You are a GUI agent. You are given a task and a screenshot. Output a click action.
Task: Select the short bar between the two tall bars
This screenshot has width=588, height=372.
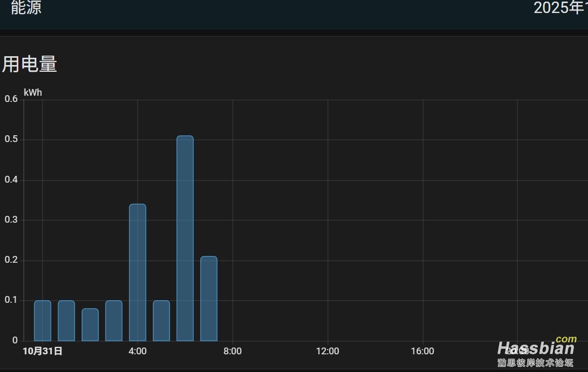[161, 320]
